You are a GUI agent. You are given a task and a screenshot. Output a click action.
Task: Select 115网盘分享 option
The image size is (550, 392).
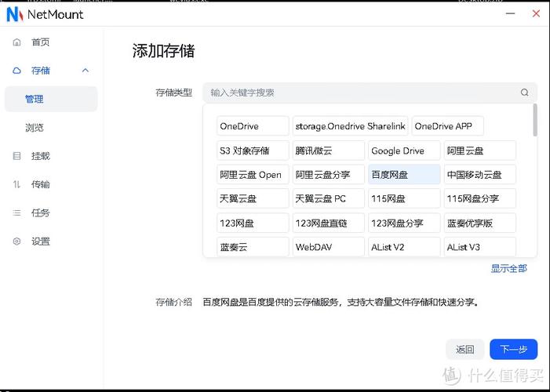coord(480,199)
